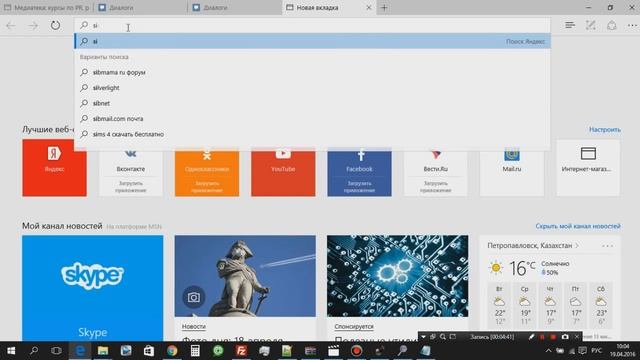Viewport: 640px width, 360px height.
Task: Click the Спонсируется label link
Action: pos(354,327)
